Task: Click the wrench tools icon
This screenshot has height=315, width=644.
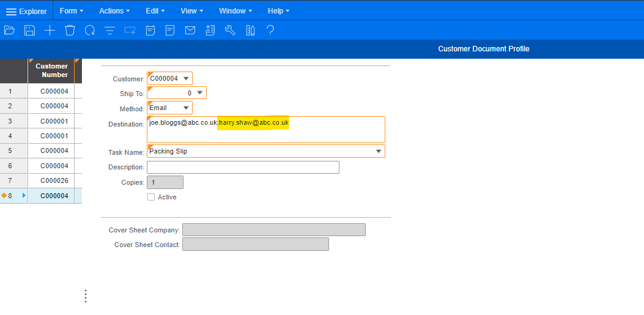Action: pyautogui.click(x=230, y=30)
